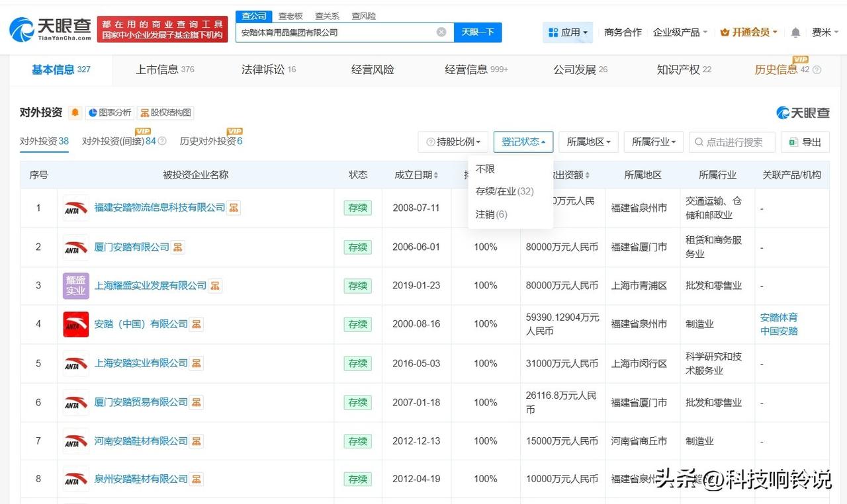
Task: Open the 图表分析 chart analysis view
Action: click(109, 112)
